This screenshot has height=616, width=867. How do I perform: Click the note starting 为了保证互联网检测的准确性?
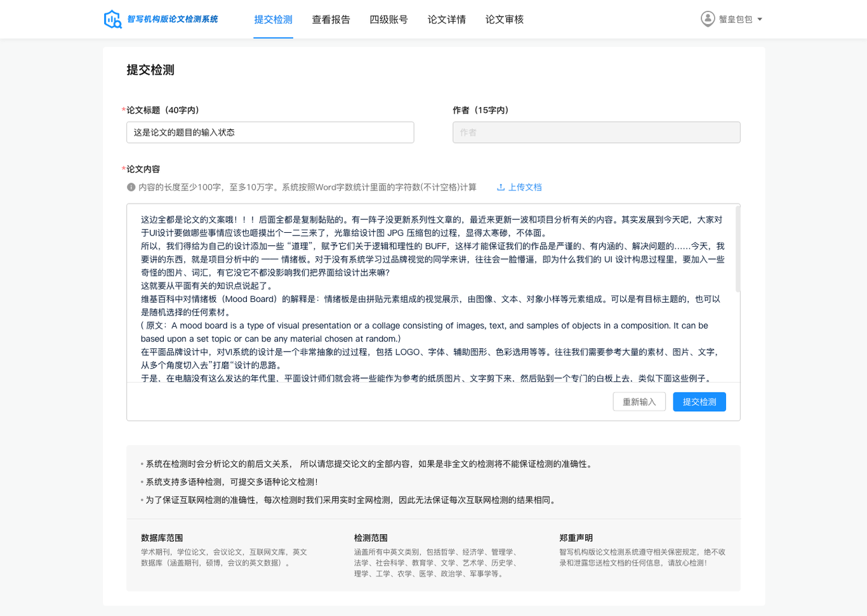coord(352,500)
